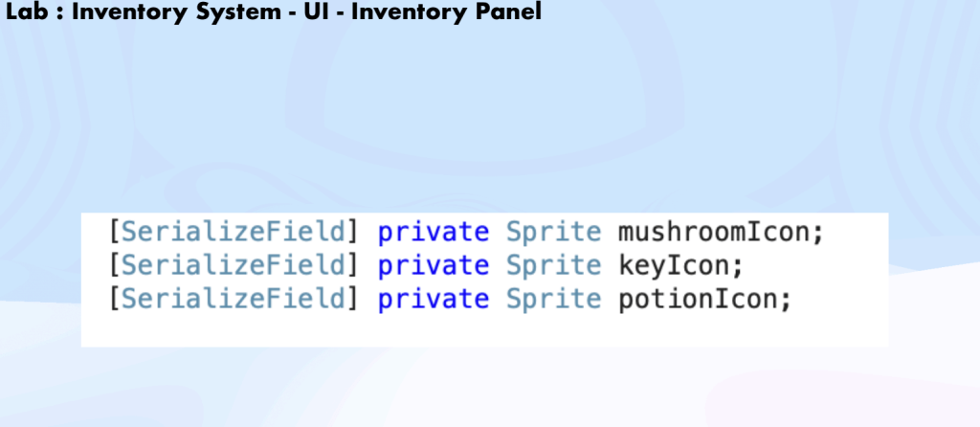980x427 pixels.
Task: Click SerializeField attribute on the keyIcon line
Action: pos(234,265)
